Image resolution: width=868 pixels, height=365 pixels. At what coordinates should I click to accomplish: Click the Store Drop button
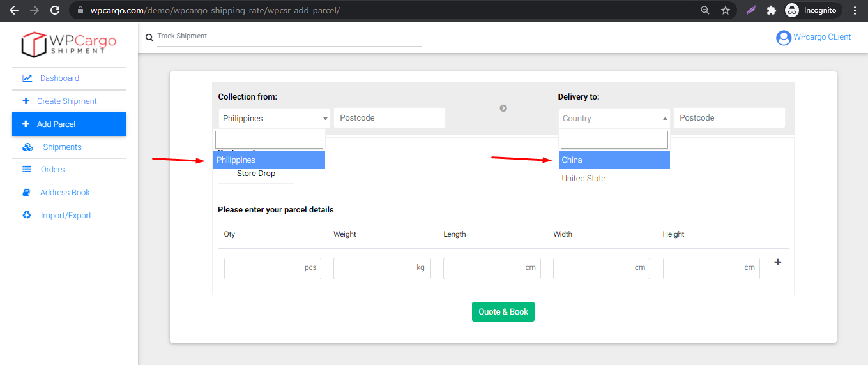click(256, 174)
